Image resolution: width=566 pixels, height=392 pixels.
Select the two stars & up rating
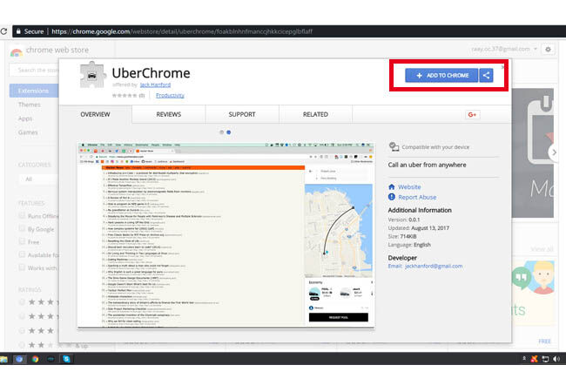pyautogui.click(x=22, y=345)
